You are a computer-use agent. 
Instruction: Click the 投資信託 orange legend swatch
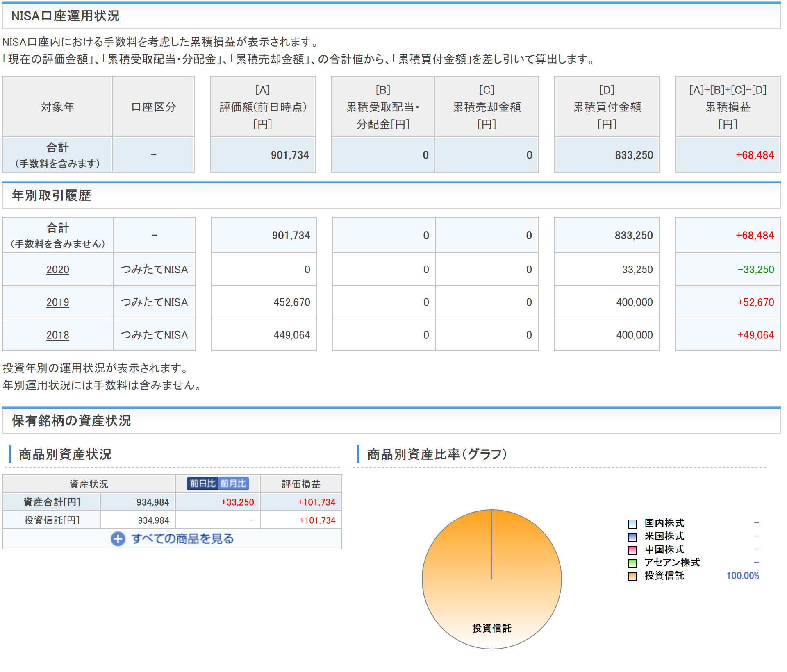pyautogui.click(x=632, y=576)
